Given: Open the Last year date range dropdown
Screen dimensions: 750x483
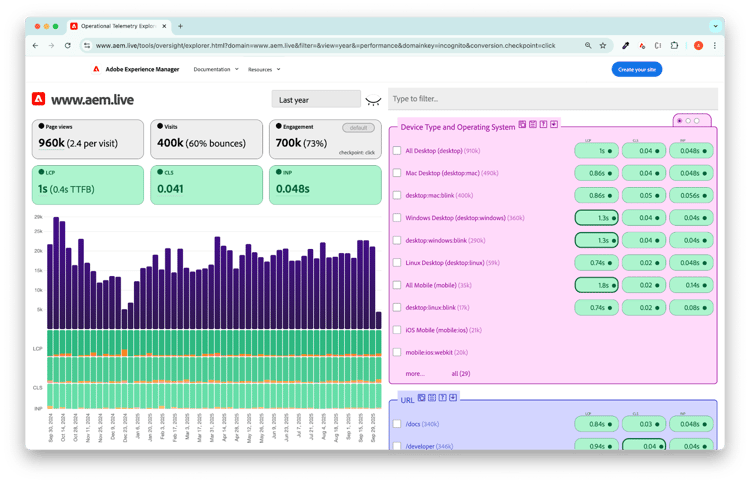Looking at the screenshot, I should click(x=315, y=100).
